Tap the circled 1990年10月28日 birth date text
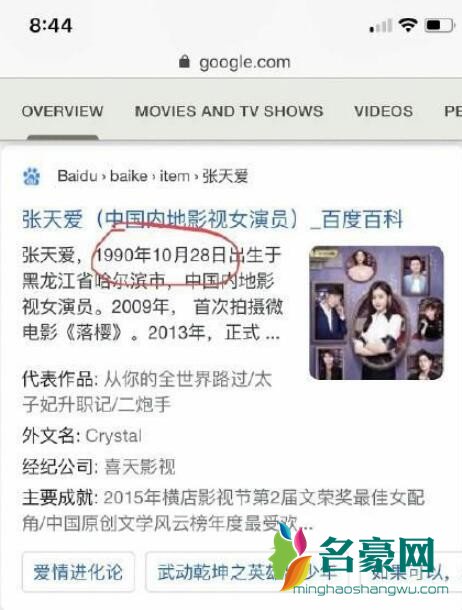The image size is (462, 610). pos(161,255)
